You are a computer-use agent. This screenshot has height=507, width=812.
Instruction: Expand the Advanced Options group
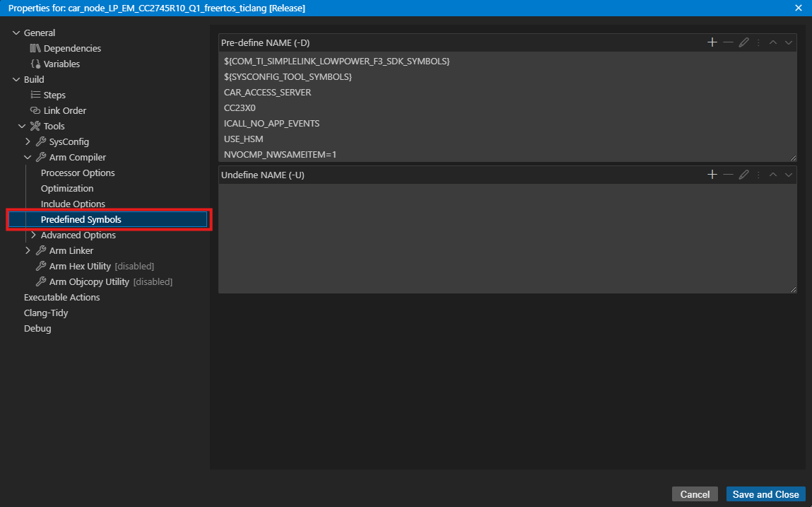(x=33, y=235)
